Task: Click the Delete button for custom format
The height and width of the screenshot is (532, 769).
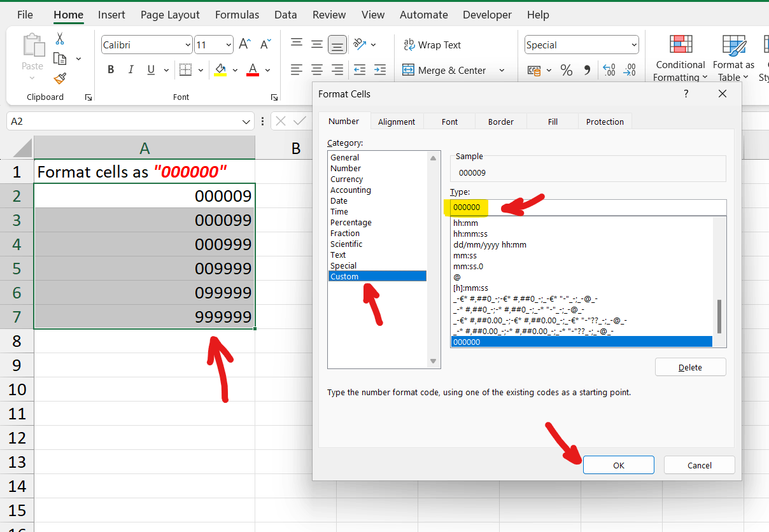Action: 691,367
